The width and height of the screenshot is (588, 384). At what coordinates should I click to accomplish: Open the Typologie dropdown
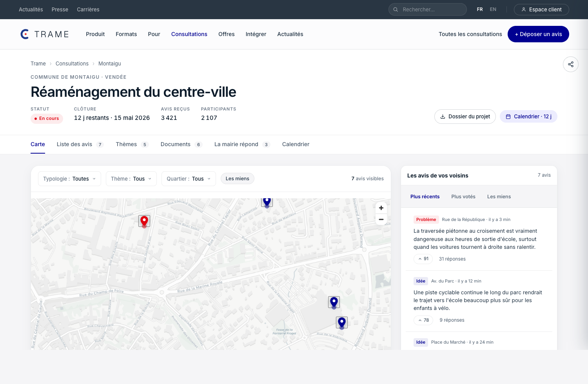pyautogui.click(x=69, y=179)
